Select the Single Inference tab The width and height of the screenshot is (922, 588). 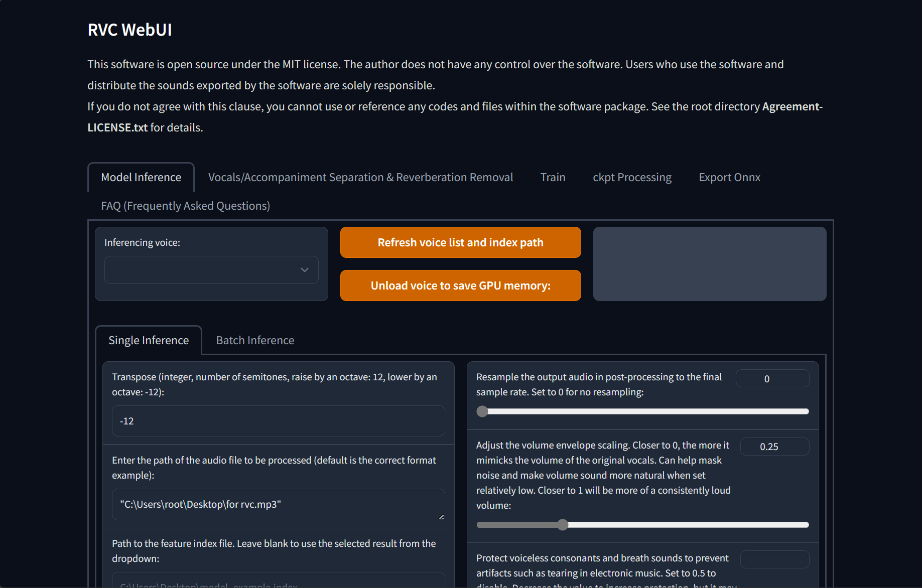pyautogui.click(x=149, y=340)
